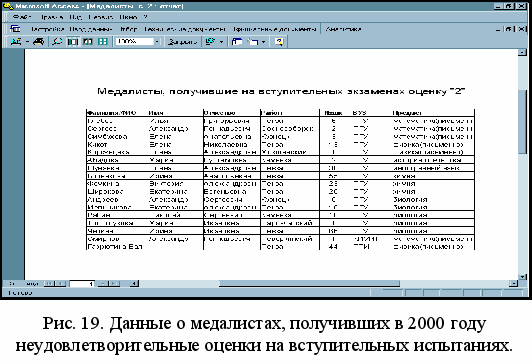This screenshot has height=362, width=532.
Task: Click the horizontal scrollbar thumb
Action: coord(309,284)
